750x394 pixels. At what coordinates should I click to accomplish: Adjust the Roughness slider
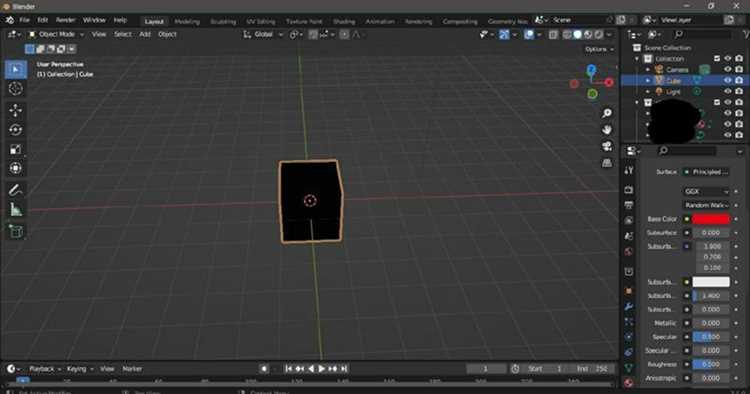tap(711, 364)
